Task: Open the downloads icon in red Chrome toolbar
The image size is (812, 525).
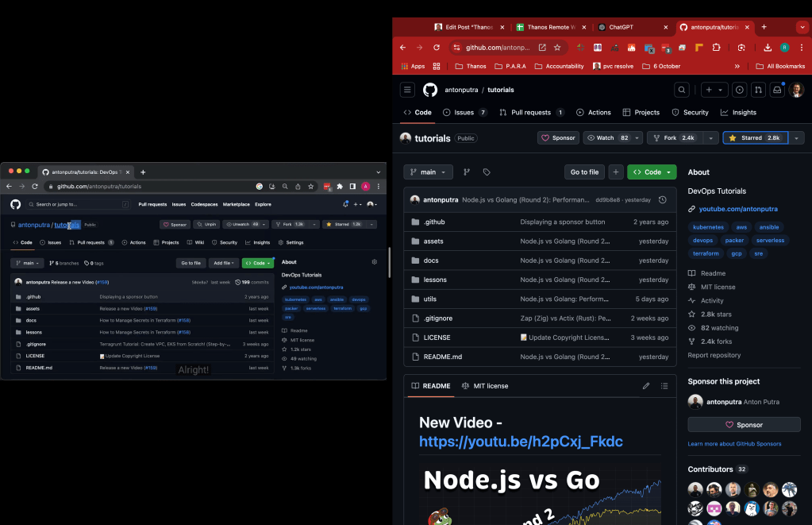Action: (x=768, y=47)
